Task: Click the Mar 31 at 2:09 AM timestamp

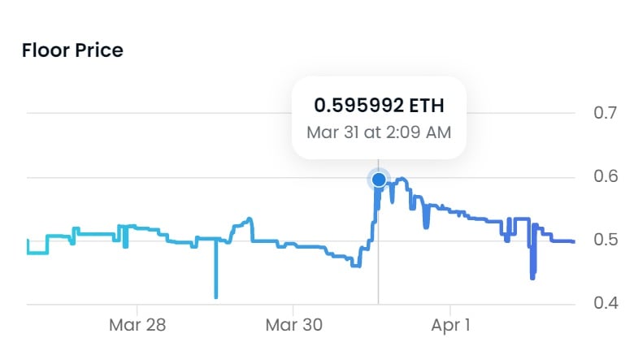Action: tap(379, 132)
